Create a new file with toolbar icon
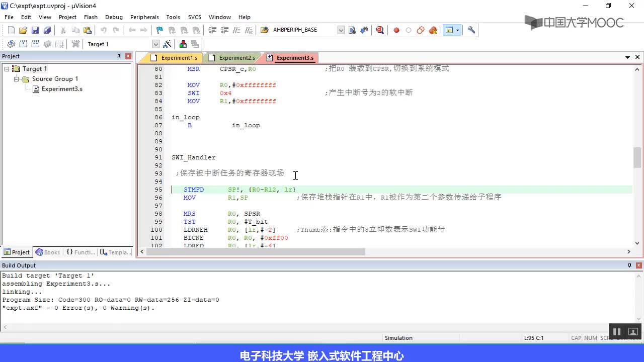 tap(11, 30)
